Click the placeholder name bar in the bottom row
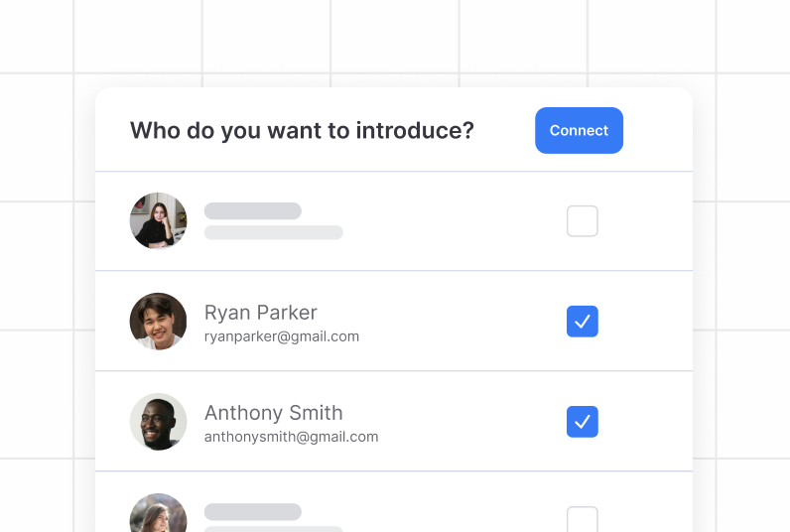Image resolution: width=790 pixels, height=532 pixels. coord(252,512)
